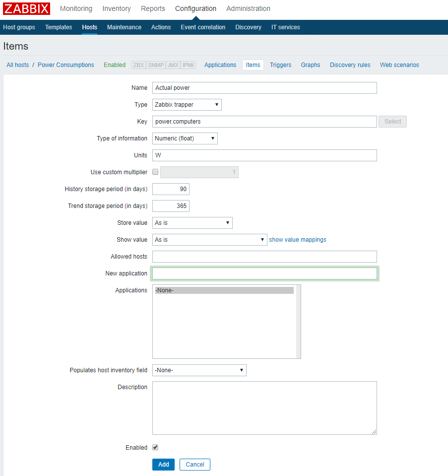Open the Type dropdown showing Zabbix trapper

(x=187, y=104)
